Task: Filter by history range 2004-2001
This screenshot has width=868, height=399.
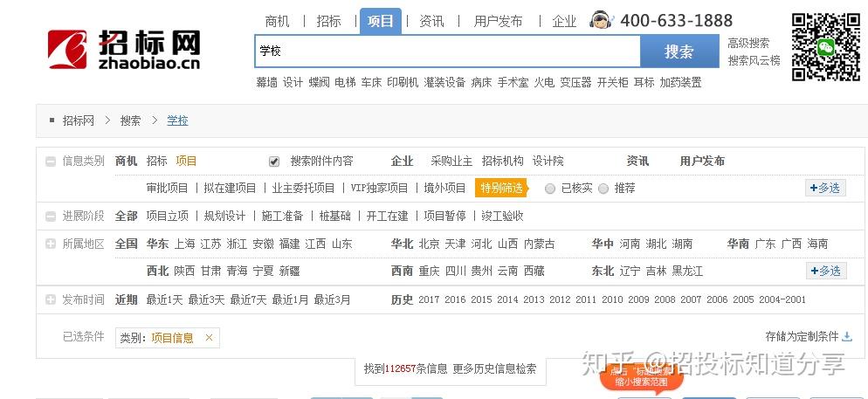Action: (x=782, y=300)
